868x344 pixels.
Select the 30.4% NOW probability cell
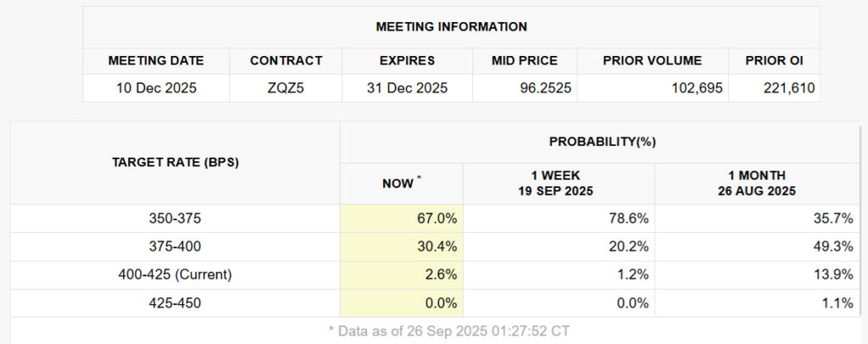click(x=439, y=247)
